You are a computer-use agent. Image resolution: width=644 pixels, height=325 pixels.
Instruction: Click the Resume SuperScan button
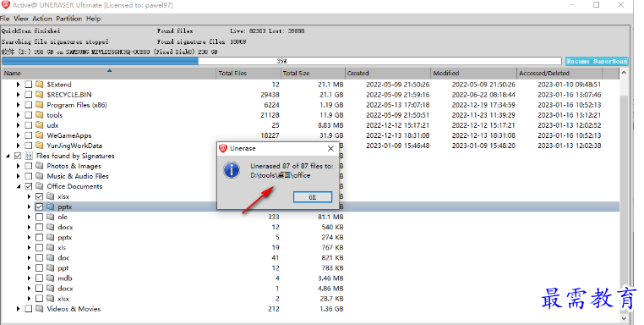[x=597, y=61]
